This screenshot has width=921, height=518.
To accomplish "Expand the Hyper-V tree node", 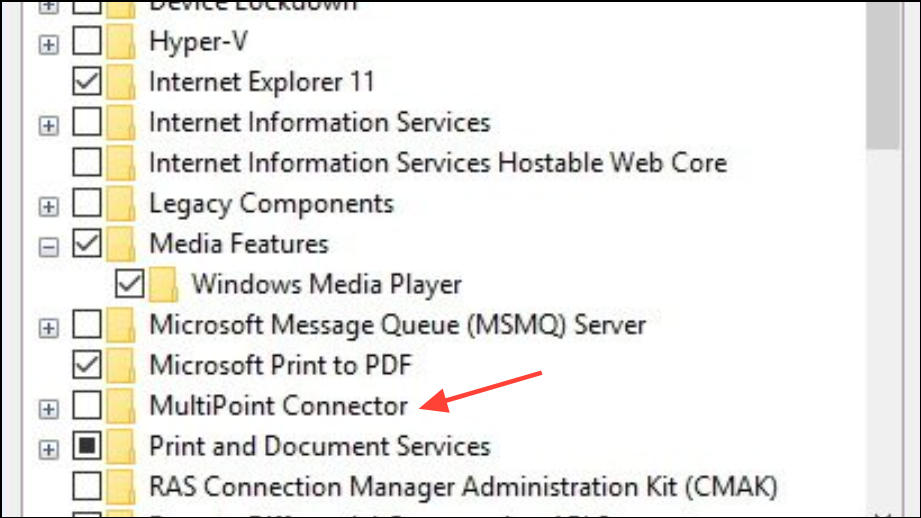I will [x=48, y=44].
